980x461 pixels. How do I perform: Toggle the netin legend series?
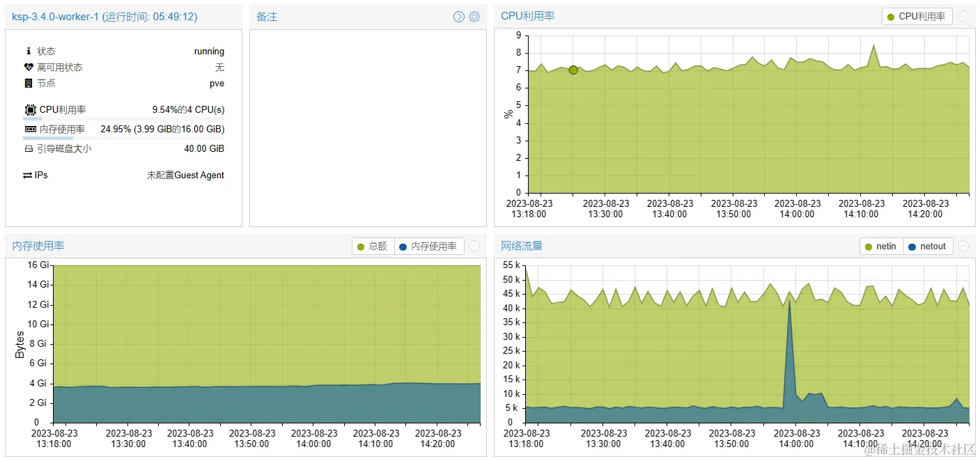(x=882, y=246)
